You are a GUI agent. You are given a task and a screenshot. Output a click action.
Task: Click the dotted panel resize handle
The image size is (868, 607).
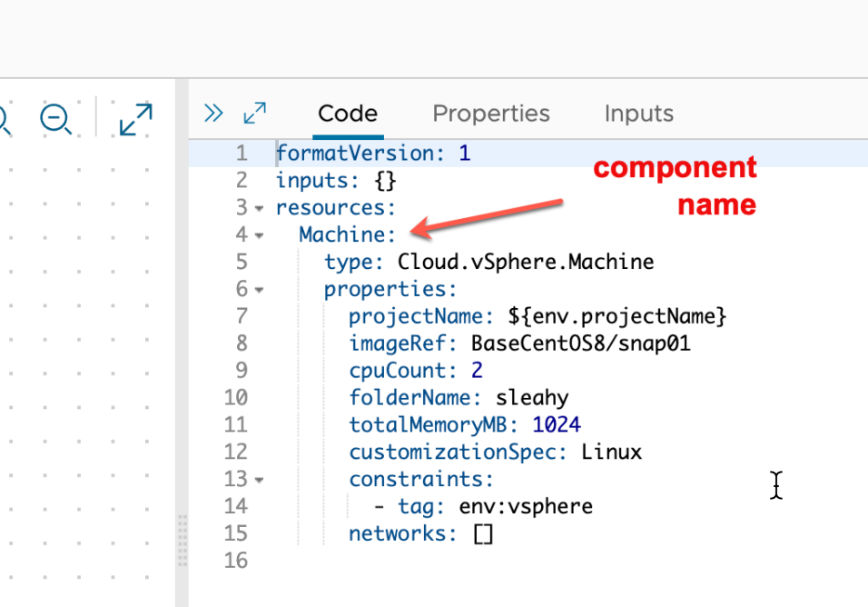(x=182, y=541)
